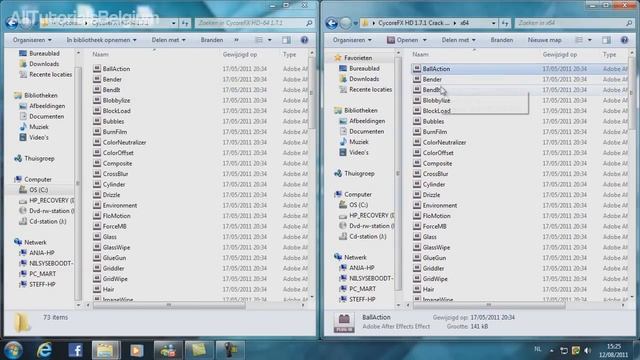Viewport: 640px width, 360px height.
Task: Select ColorNeutralizer in the left window
Action: [x=124, y=142]
